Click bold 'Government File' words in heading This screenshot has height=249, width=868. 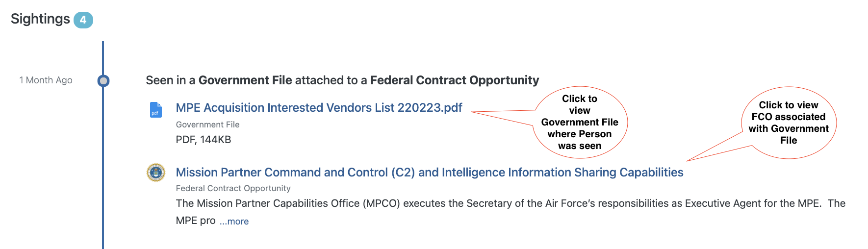245,80
